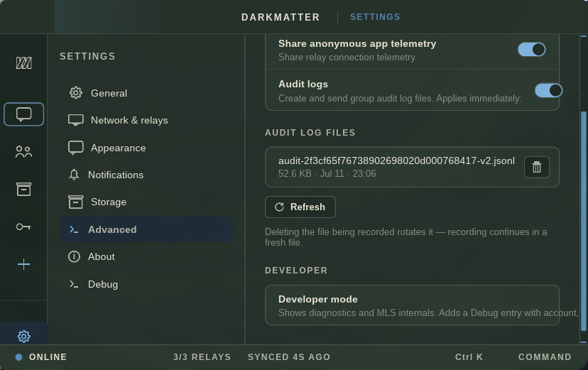Open the archive box icon in sidebar
Image resolution: width=588 pixels, height=370 pixels.
[23, 190]
